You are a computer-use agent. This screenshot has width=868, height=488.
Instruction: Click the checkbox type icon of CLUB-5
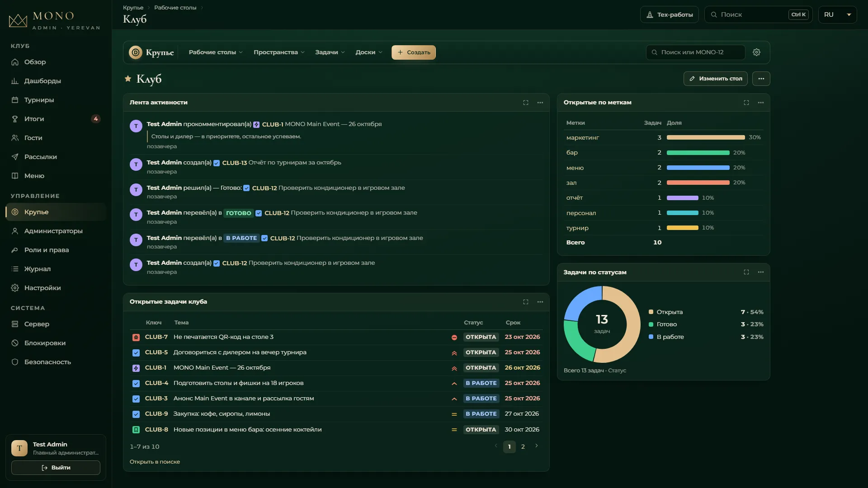pos(136,353)
